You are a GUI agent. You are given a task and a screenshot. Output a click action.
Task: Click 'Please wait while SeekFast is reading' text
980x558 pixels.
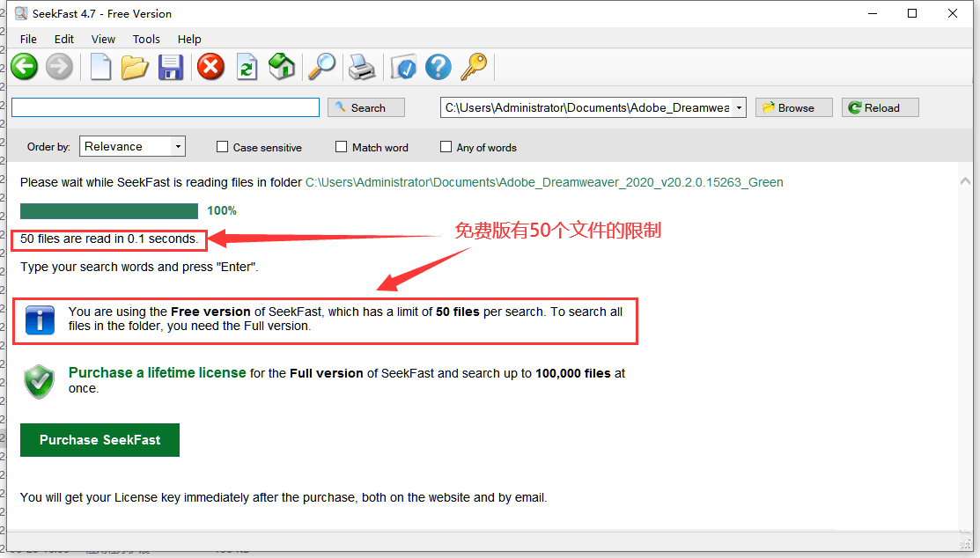[x=161, y=182]
